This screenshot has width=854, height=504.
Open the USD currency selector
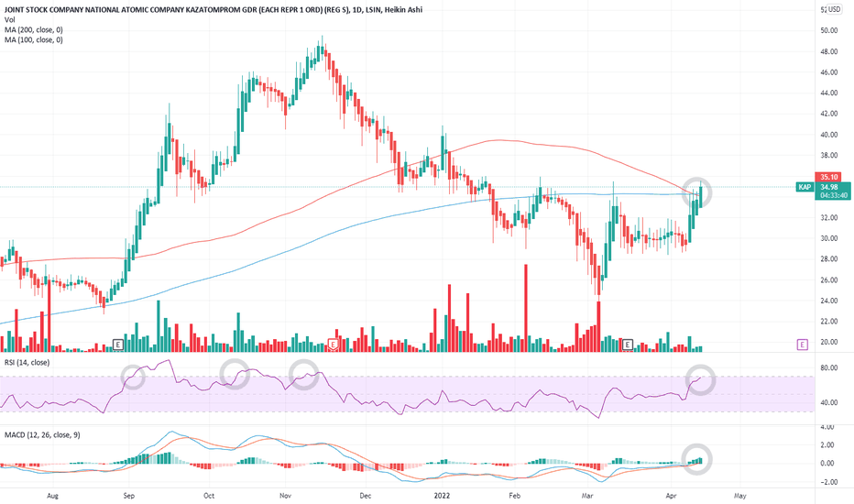(x=834, y=9)
